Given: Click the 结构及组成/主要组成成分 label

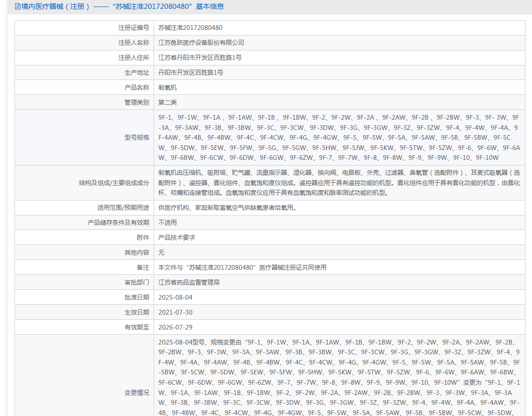Looking at the screenshot, I should 114,183.
